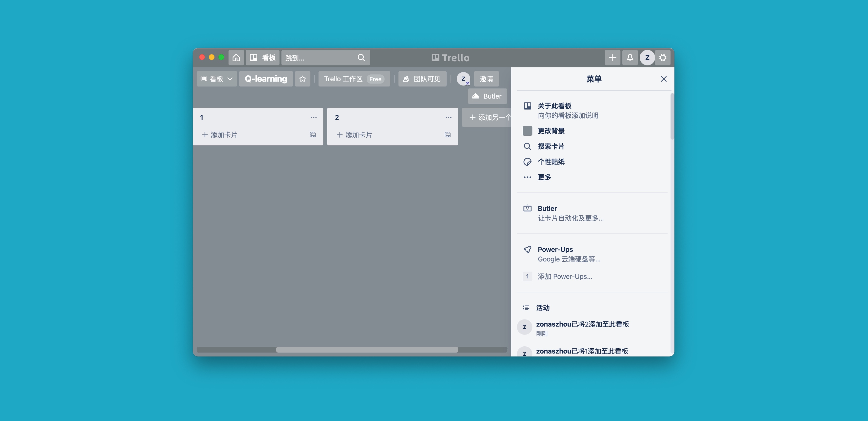Add another list
This screenshot has height=421, width=868.
pos(487,117)
